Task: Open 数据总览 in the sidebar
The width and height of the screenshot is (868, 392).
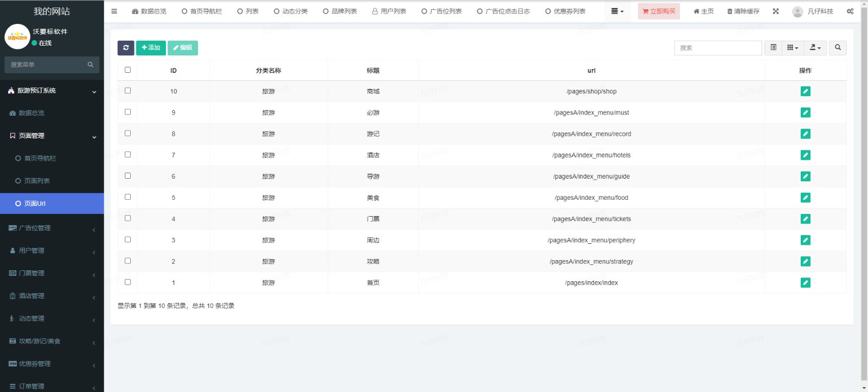Action: pyautogui.click(x=52, y=113)
